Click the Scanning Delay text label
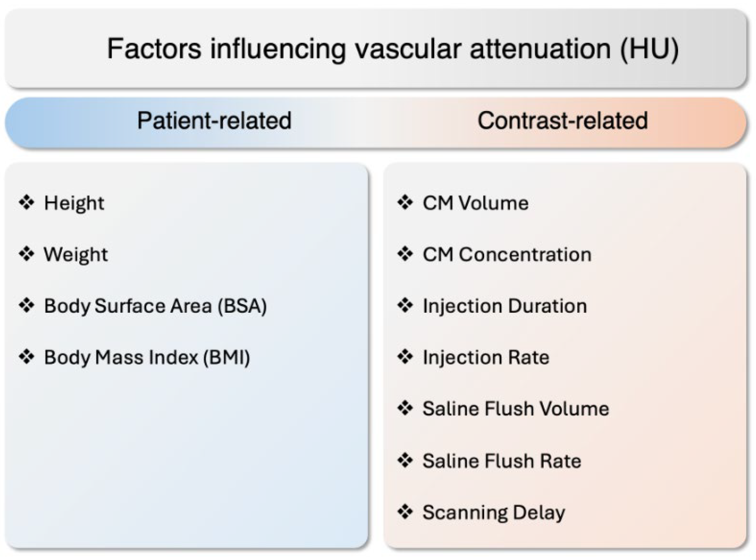756x560 pixels. (x=494, y=513)
